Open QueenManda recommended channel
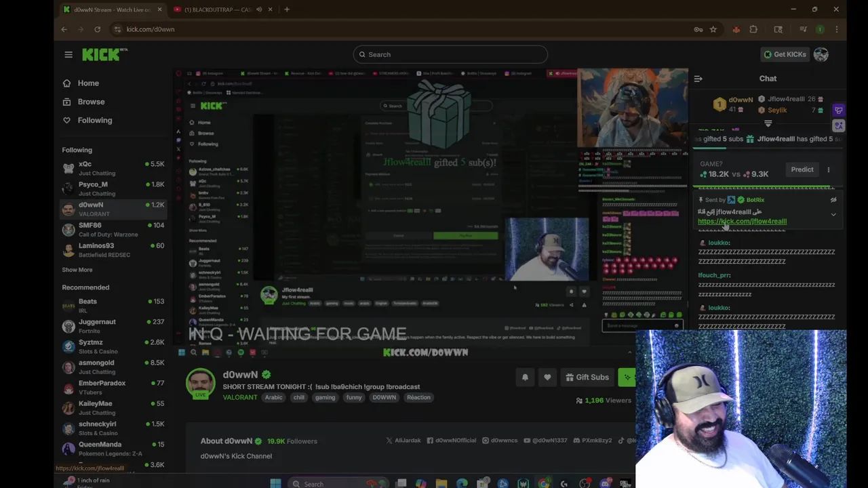 (x=113, y=448)
